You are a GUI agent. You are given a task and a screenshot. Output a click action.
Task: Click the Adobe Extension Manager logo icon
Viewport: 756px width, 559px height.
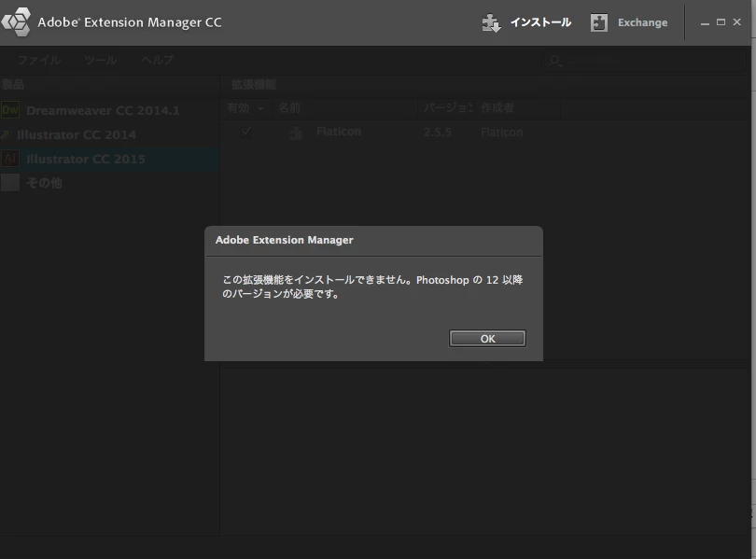tap(16, 22)
